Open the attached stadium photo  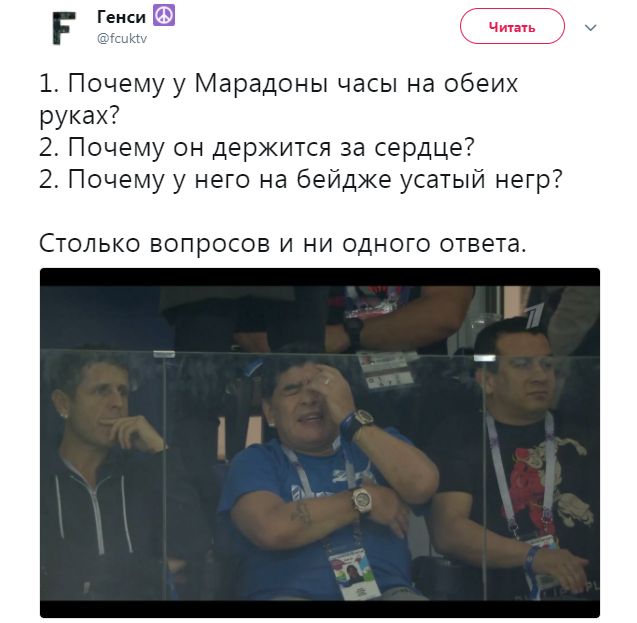point(320,443)
